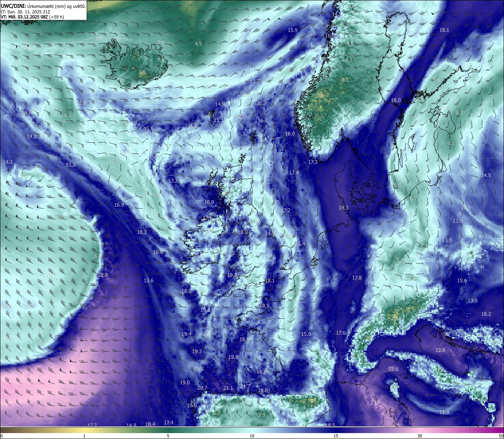
Task: Click the VT: Mið. 03.12.2025 08Z line
Action: (32, 17)
